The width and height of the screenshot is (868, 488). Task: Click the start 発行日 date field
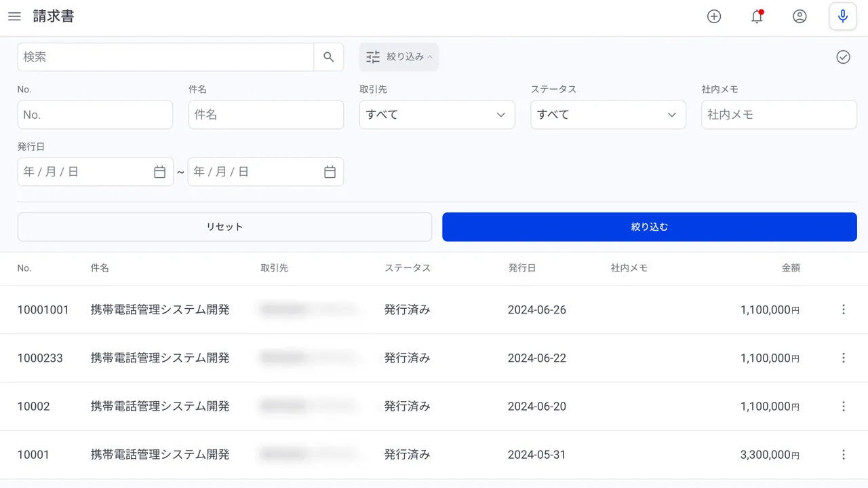(x=96, y=172)
